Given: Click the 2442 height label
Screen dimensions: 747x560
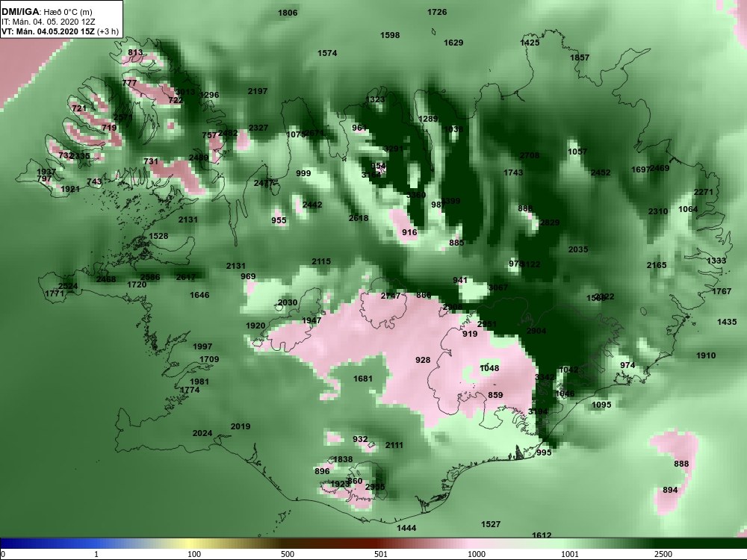Looking at the screenshot, I should click(x=312, y=205).
